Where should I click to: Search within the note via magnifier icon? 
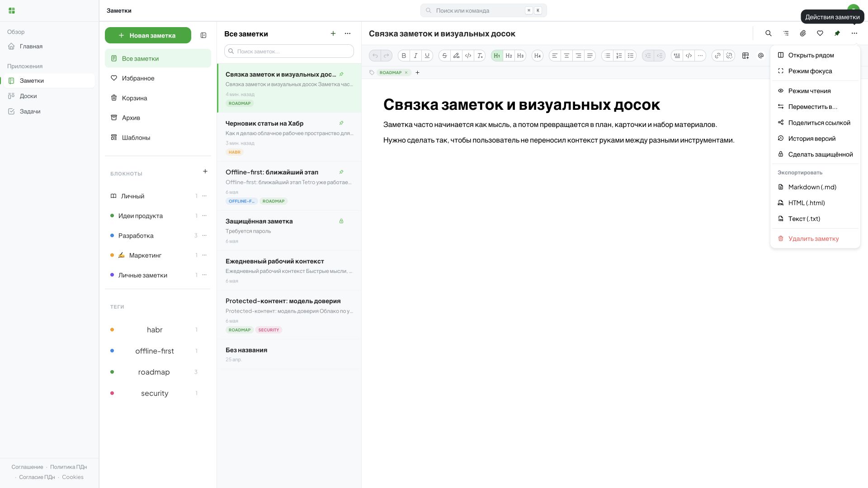pos(769,33)
